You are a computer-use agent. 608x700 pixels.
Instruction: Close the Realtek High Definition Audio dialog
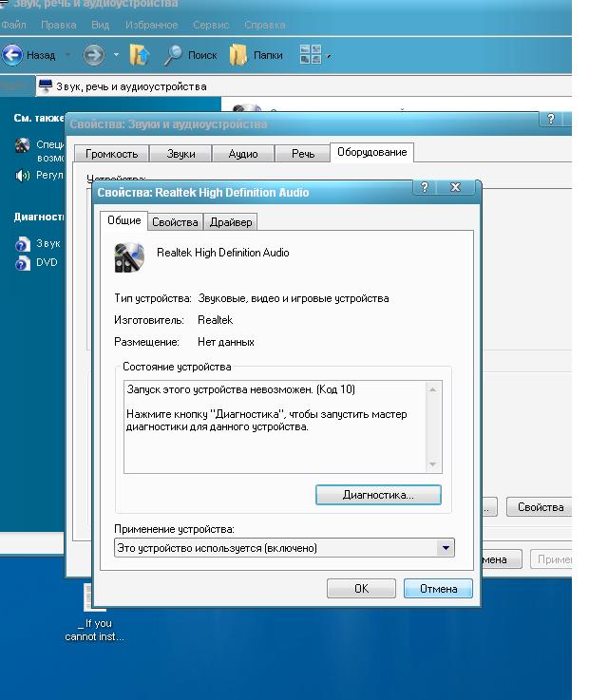click(x=455, y=187)
